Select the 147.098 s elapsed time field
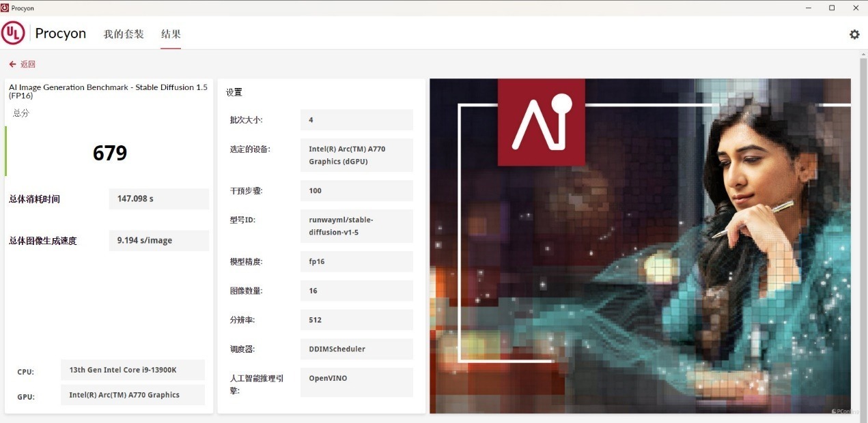Viewport: 868px width, 423px height. click(158, 199)
